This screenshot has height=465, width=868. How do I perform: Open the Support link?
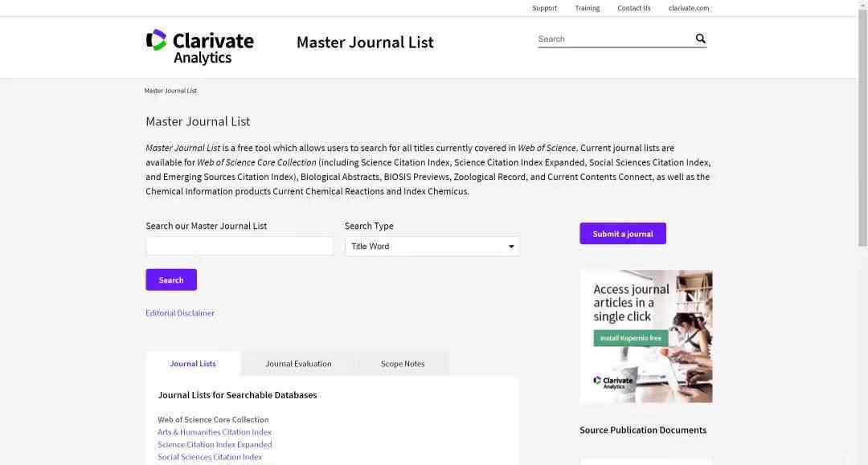(x=544, y=8)
